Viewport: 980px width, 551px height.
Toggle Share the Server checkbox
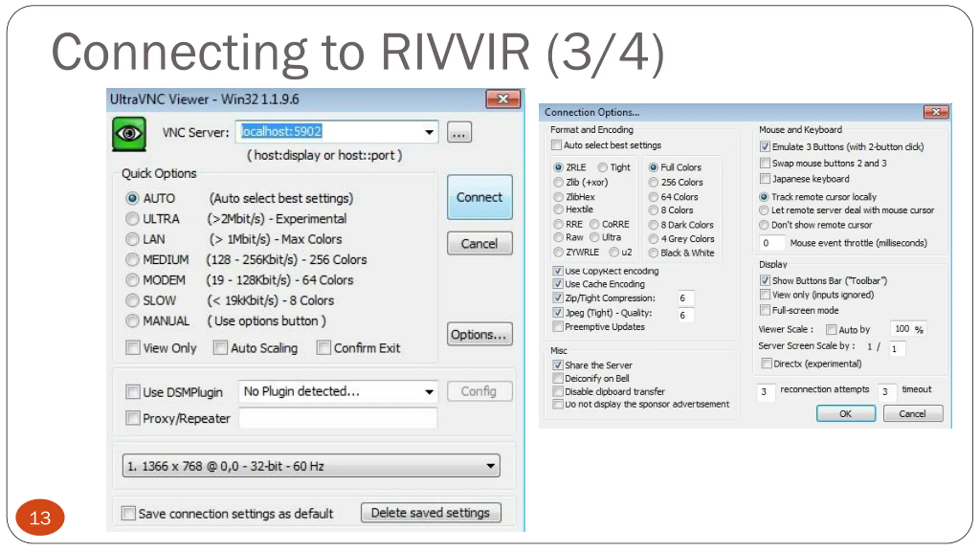click(x=558, y=365)
